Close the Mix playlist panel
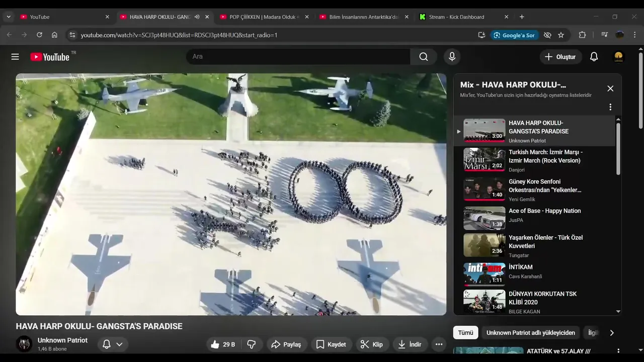This screenshot has width=644, height=362. pos(610,88)
